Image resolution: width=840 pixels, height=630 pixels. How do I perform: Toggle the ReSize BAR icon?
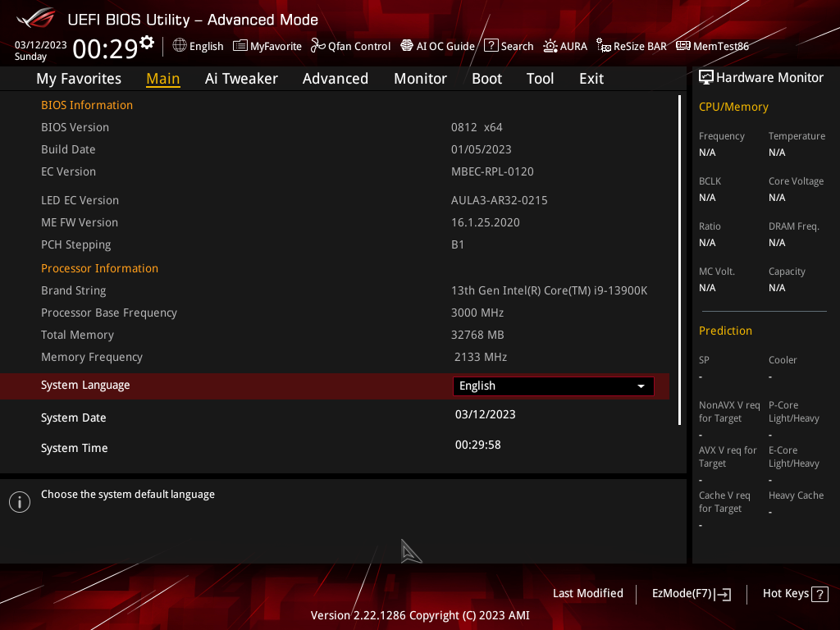(x=604, y=46)
